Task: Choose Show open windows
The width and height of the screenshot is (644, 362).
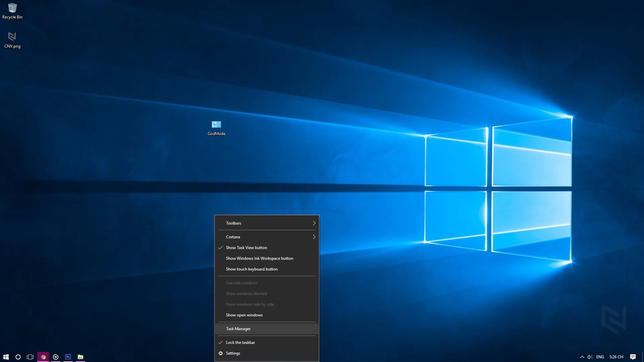Action: tap(267, 315)
